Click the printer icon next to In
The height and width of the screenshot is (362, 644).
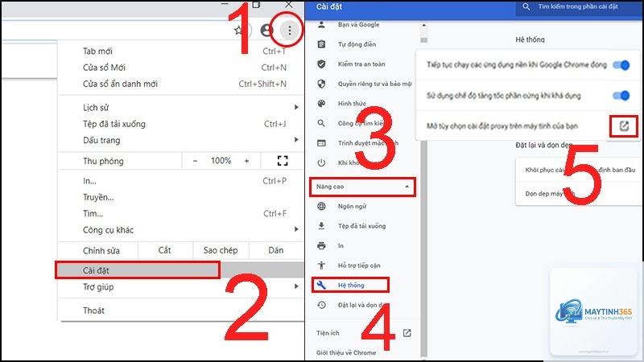pyautogui.click(x=321, y=245)
